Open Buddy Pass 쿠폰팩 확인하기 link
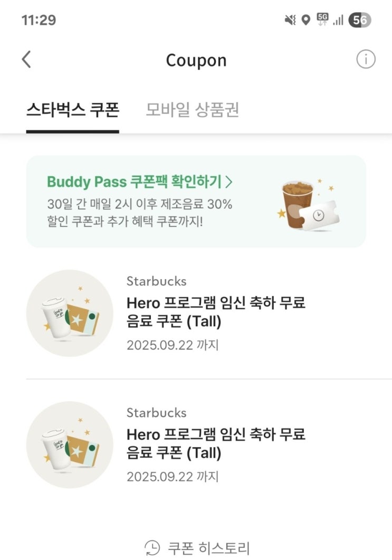The height and width of the screenshot is (560, 392). click(134, 182)
